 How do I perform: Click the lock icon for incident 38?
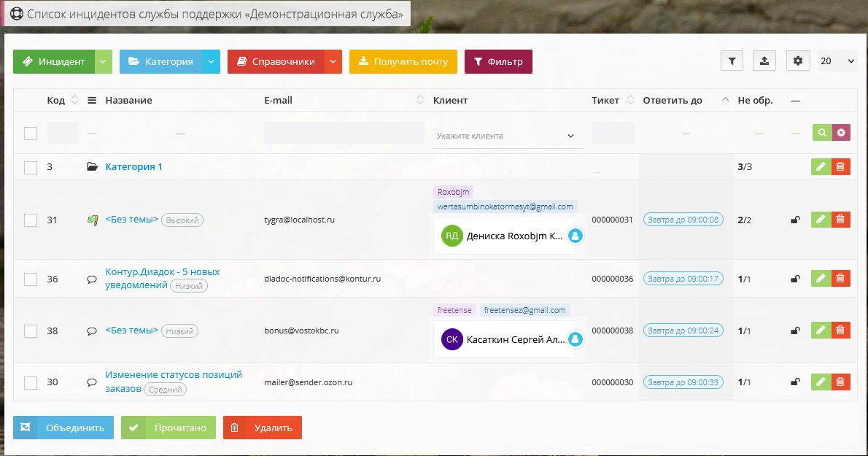795,331
